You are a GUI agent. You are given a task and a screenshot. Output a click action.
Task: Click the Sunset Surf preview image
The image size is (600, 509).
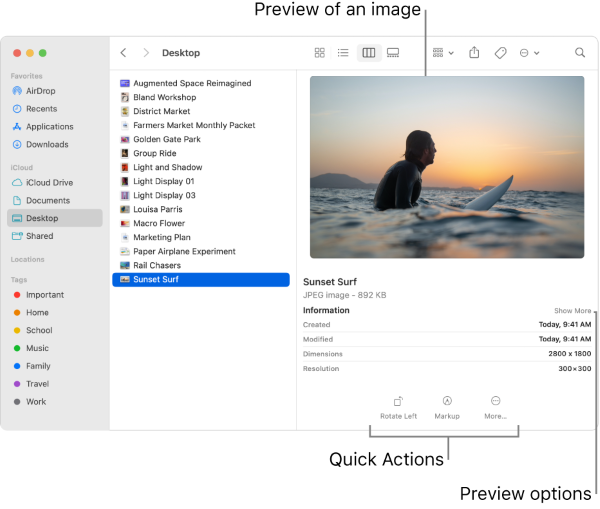click(x=447, y=167)
